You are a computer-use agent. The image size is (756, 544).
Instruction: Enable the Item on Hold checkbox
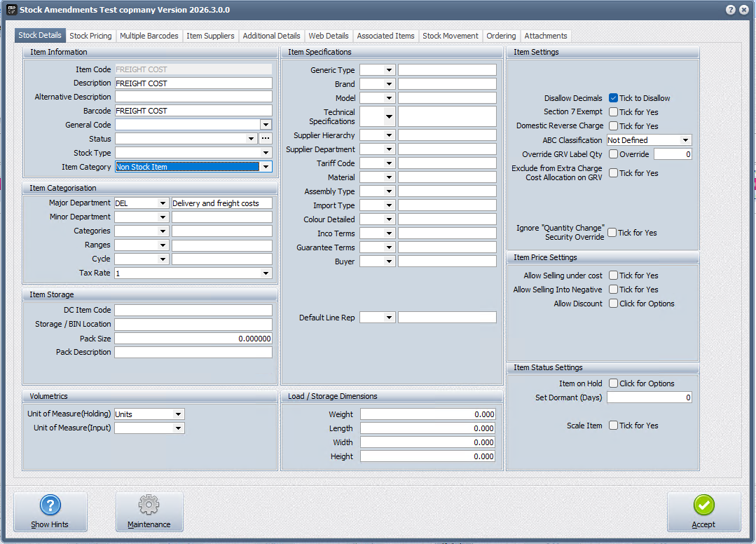click(x=613, y=383)
